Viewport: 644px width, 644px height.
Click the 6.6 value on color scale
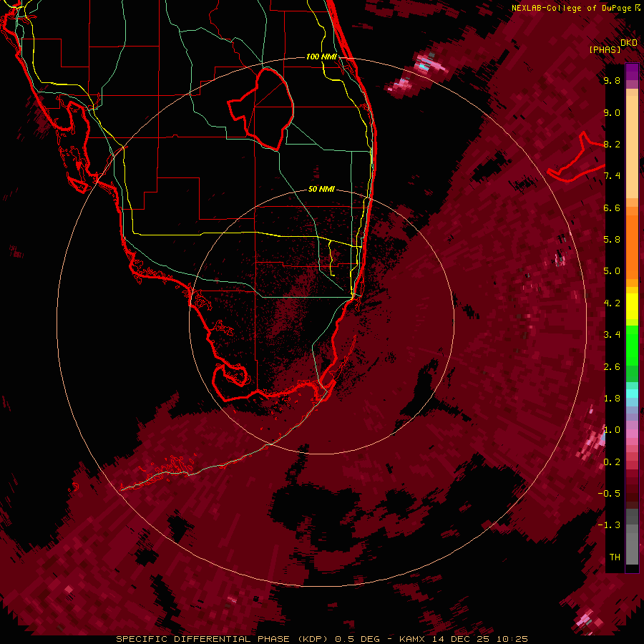pos(612,208)
